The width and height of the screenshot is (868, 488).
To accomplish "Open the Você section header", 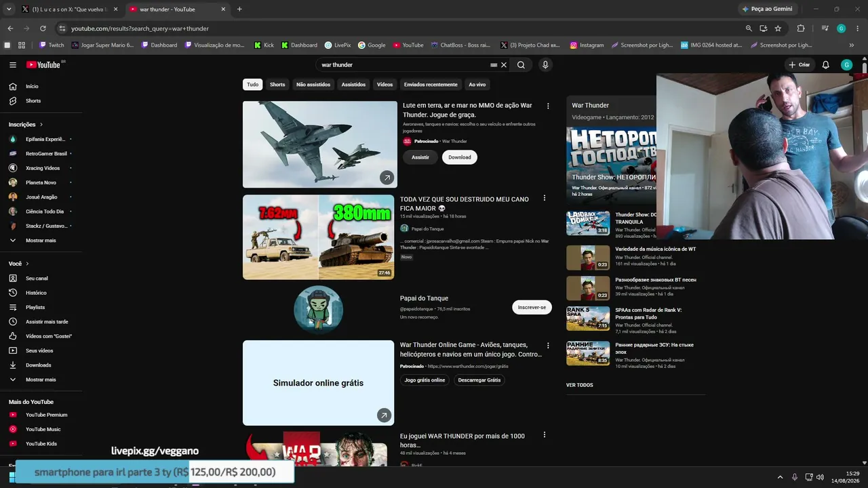I will pyautogui.click(x=19, y=264).
